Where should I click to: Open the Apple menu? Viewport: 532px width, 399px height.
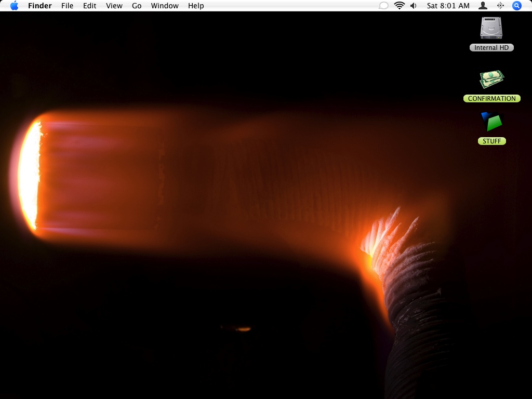(14, 6)
